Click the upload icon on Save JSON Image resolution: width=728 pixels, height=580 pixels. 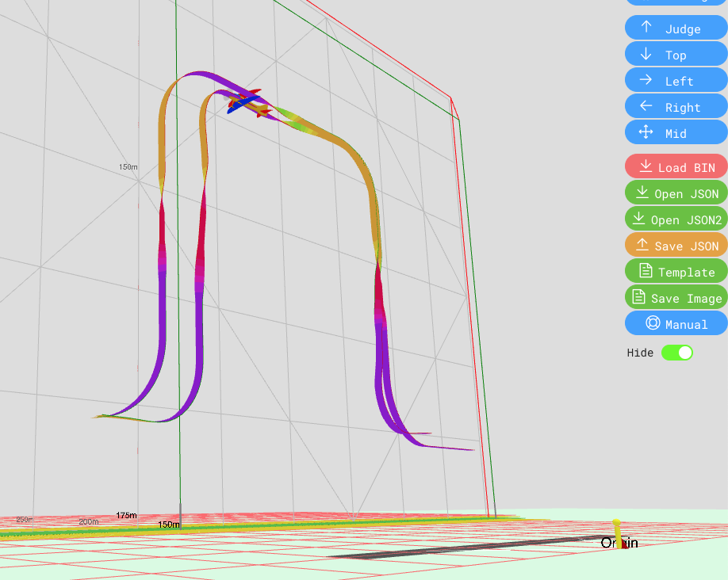click(x=642, y=244)
